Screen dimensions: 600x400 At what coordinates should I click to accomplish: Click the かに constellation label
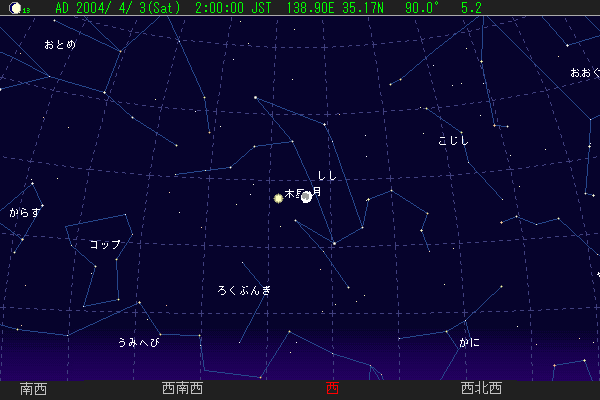pyautogui.click(x=469, y=342)
